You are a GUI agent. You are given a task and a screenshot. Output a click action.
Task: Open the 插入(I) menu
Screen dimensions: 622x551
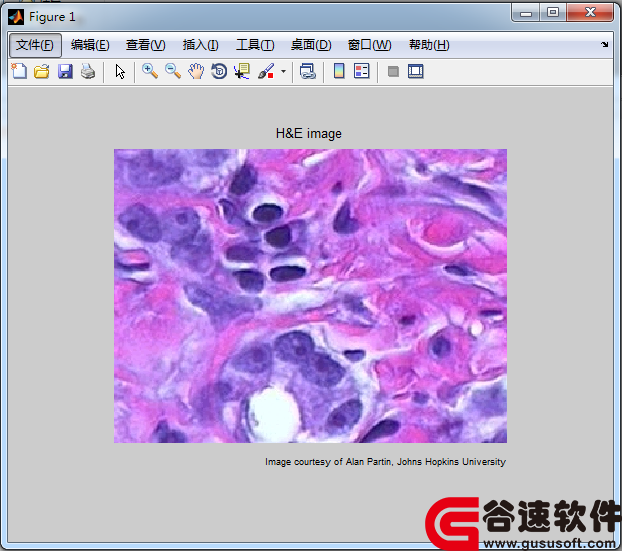point(200,45)
